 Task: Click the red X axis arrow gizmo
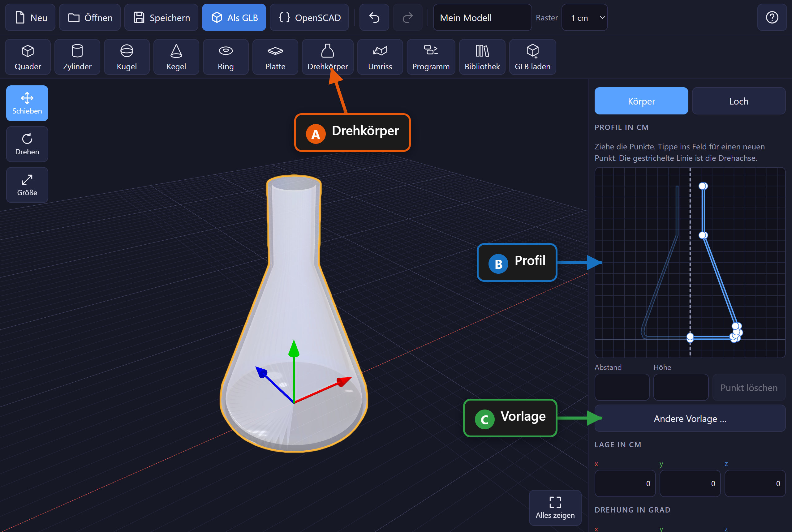tap(343, 381)
